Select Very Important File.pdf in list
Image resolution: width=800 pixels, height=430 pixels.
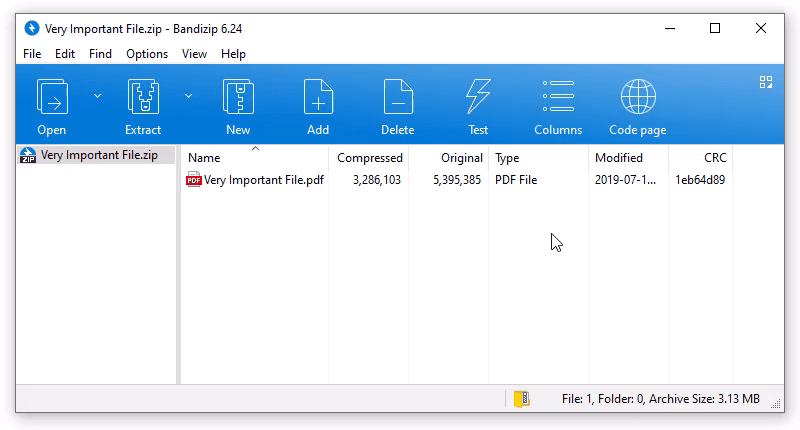click(263, 180)
